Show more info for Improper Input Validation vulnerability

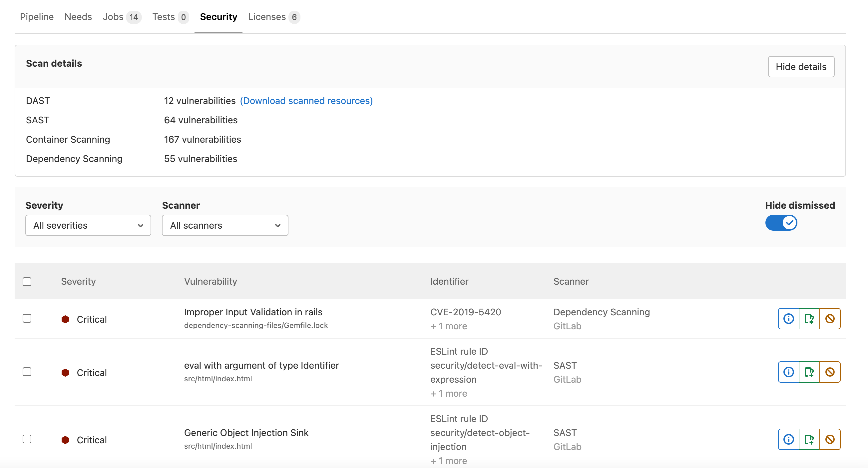(788, 319)
